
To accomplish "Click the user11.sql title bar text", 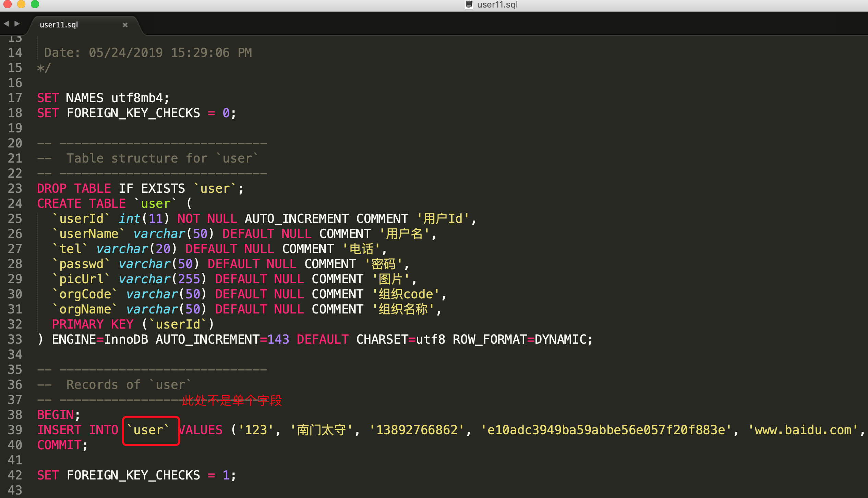I will (x=497, y=4).
